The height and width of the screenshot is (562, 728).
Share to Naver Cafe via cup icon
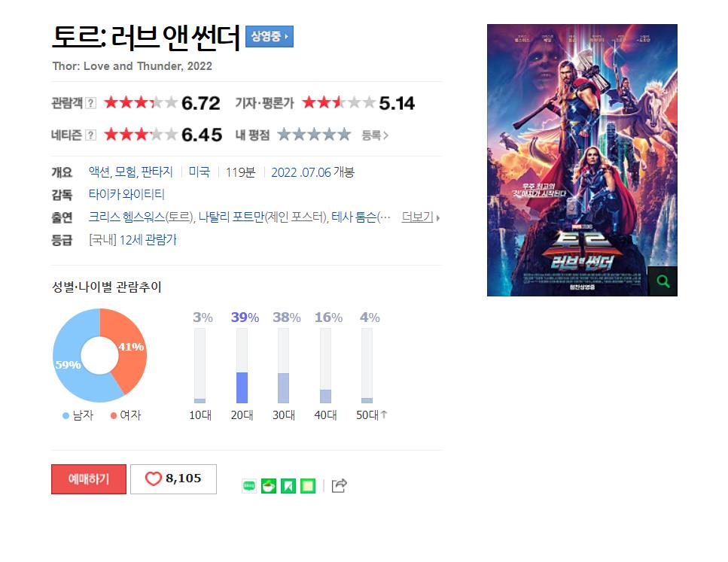coord(269,486)
